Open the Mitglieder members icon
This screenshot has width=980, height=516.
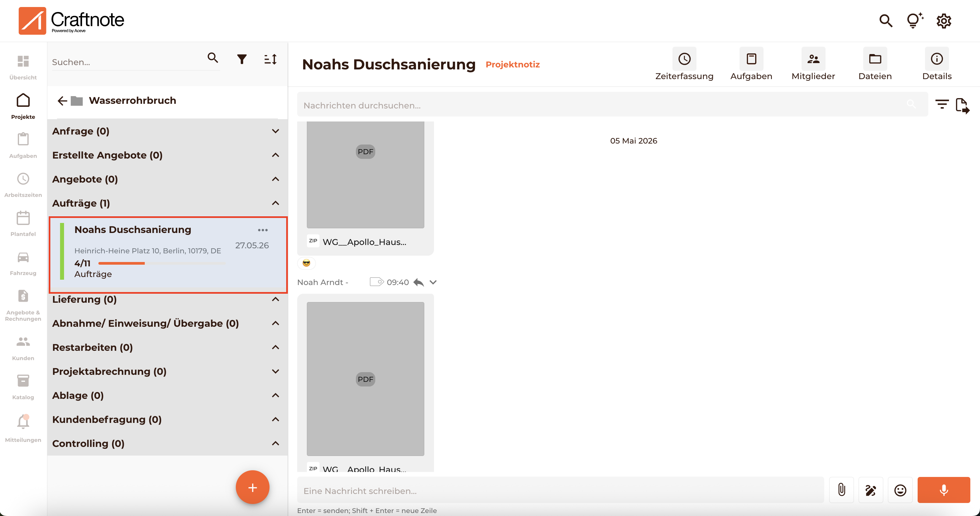pyautogui.click(x=813, y=59)
